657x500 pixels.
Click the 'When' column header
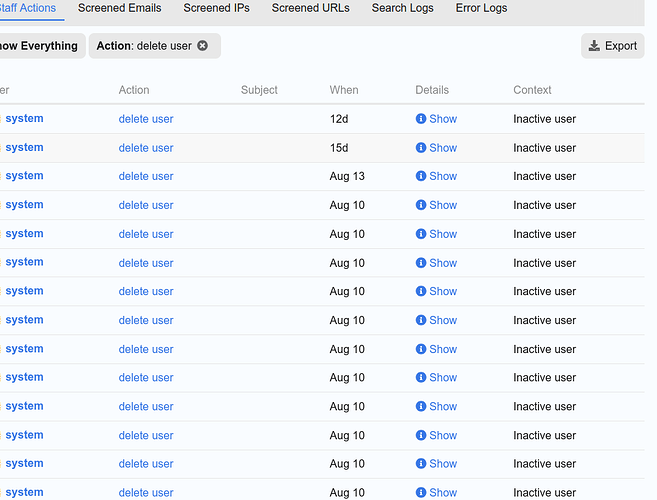click(344, 90)
